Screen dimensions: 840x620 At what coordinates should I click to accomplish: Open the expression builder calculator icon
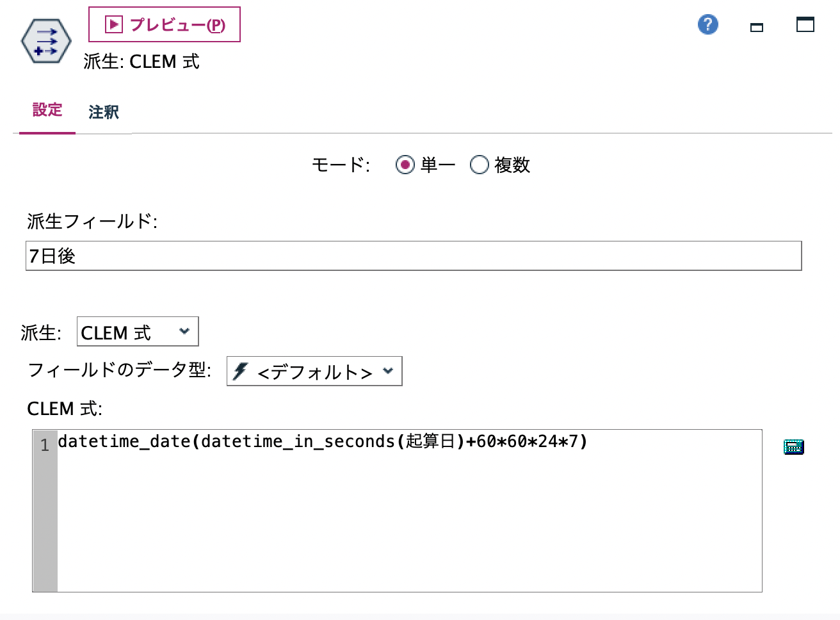pyautogui.click(x=793, y=446)
